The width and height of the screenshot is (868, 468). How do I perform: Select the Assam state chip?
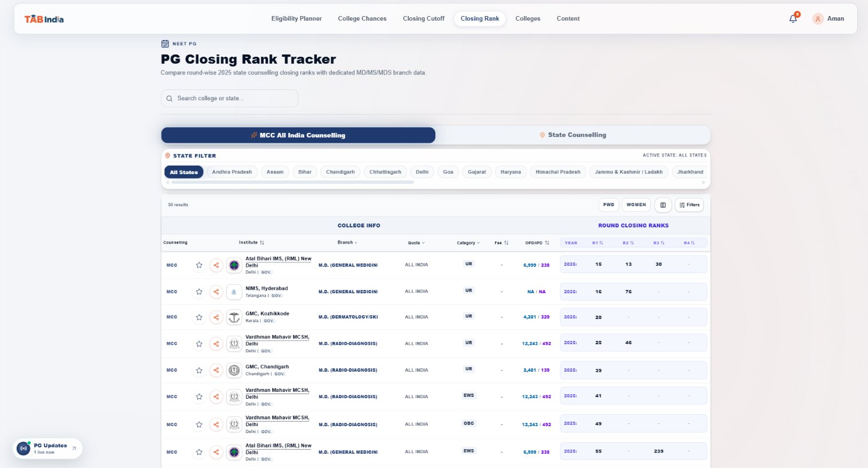pyautogui.click(x=275, y=172)
